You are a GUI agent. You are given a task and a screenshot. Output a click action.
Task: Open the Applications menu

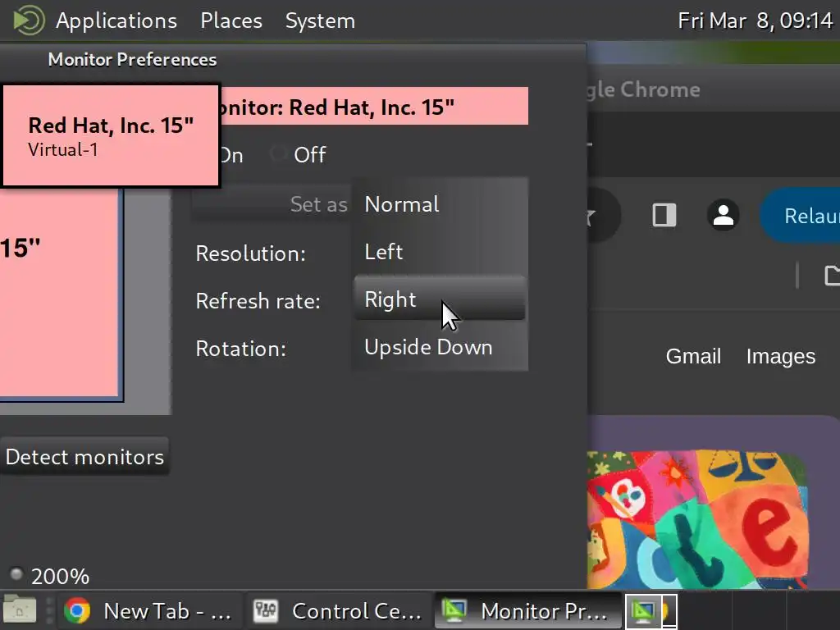(116, 21)
